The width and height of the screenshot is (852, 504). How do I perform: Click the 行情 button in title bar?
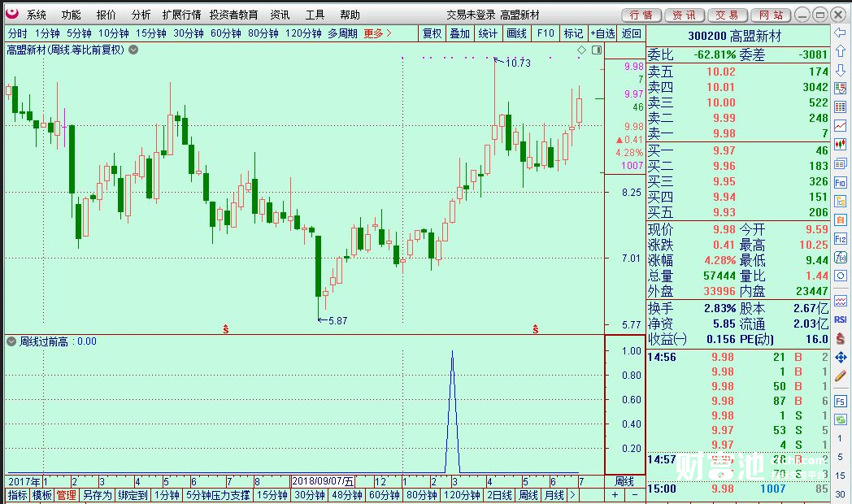(x=641, y=15)
